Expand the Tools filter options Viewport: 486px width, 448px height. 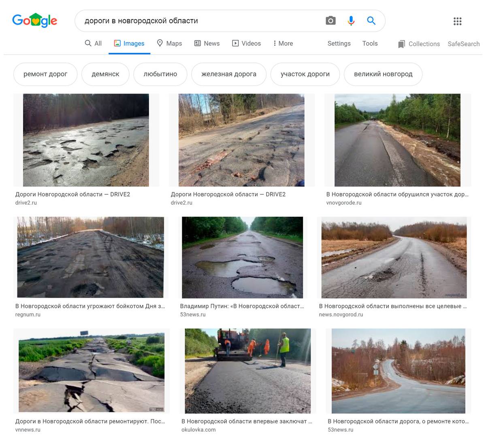pyautogui.click(x=370, y=43)
